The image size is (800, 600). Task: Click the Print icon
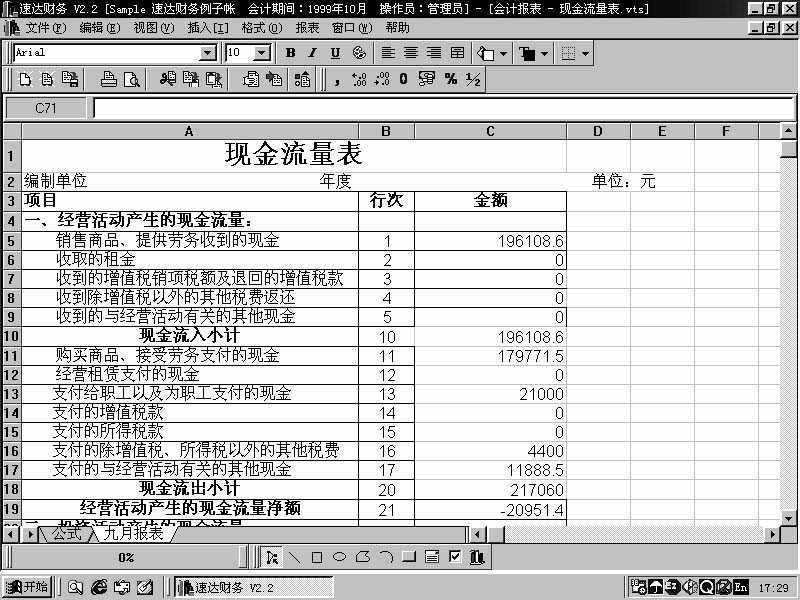(109, 80)
